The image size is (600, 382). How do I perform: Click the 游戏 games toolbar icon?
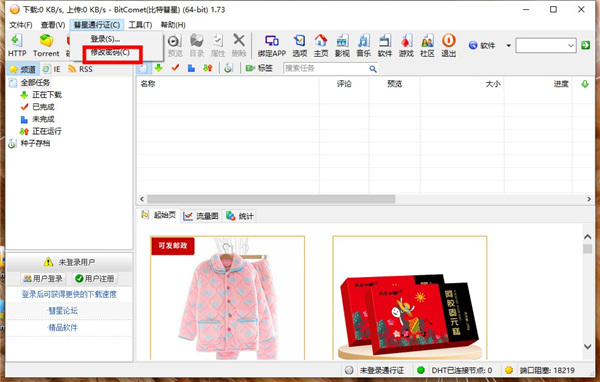pyautogui.click(x=406, y=45)
